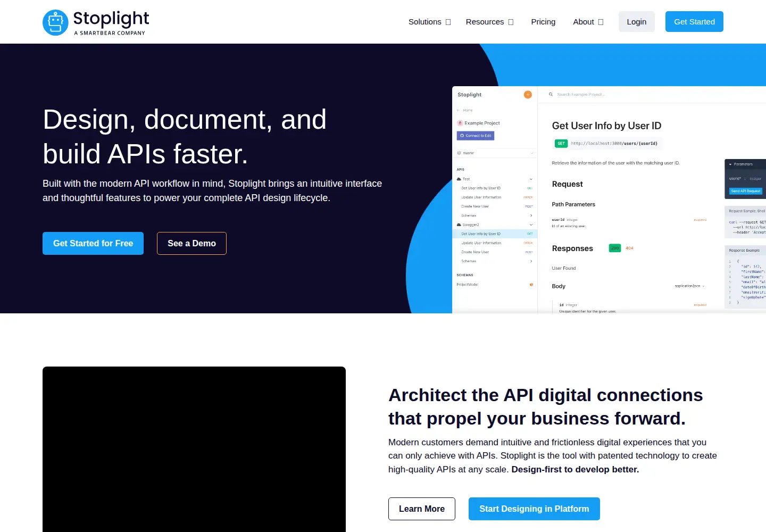Image resolution: width=766 pixels, height=532 pixels.
Task: Click Start Designing in Platform
Action: pos(534,509)
